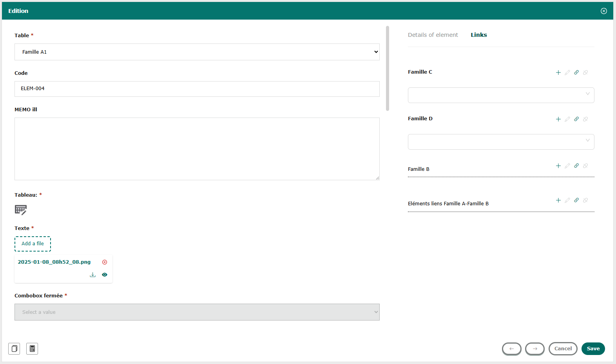Add a new Famille C link
616x364 pixels.
558,72
